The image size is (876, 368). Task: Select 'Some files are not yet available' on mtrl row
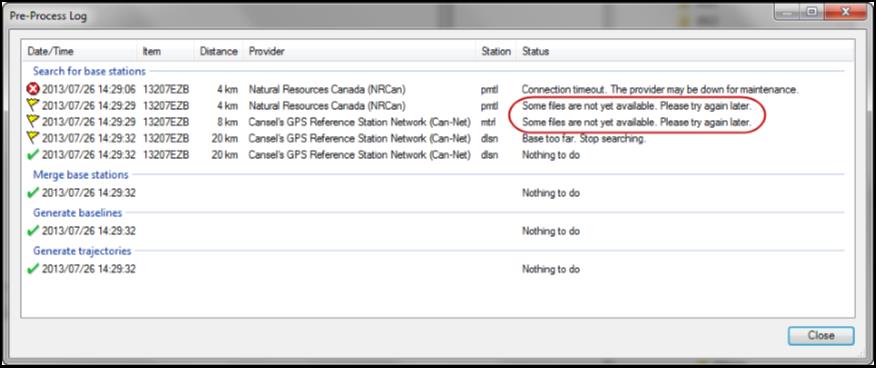(636, 122)
